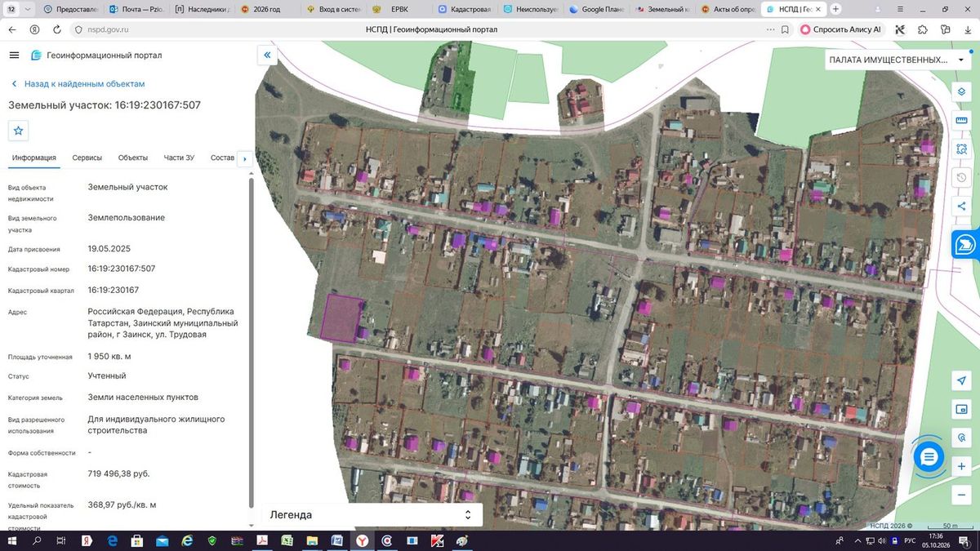This screenshot has height=551, width=980.
Task: Open the three-dot page options menu
Action: 769,29
